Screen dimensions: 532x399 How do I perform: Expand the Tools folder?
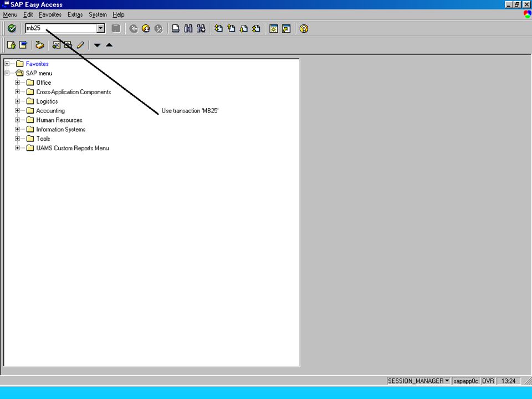(17, 139)
